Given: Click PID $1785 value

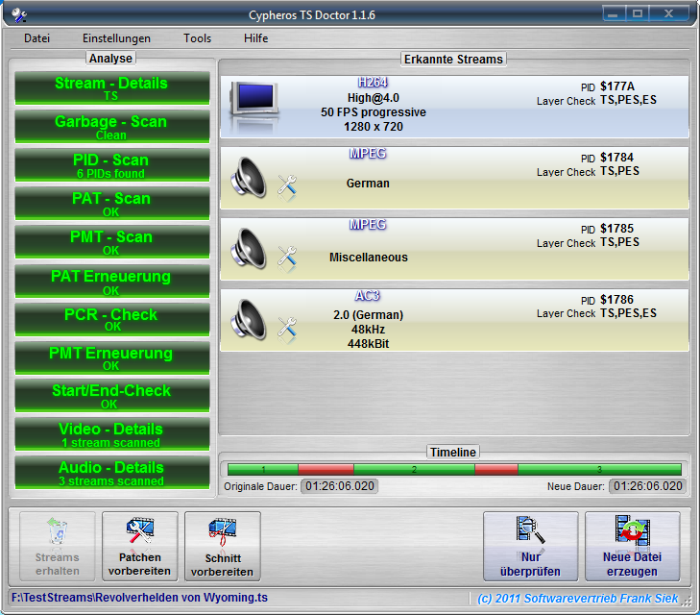Looking at the screenshot, I should click(x=617, y=229).
